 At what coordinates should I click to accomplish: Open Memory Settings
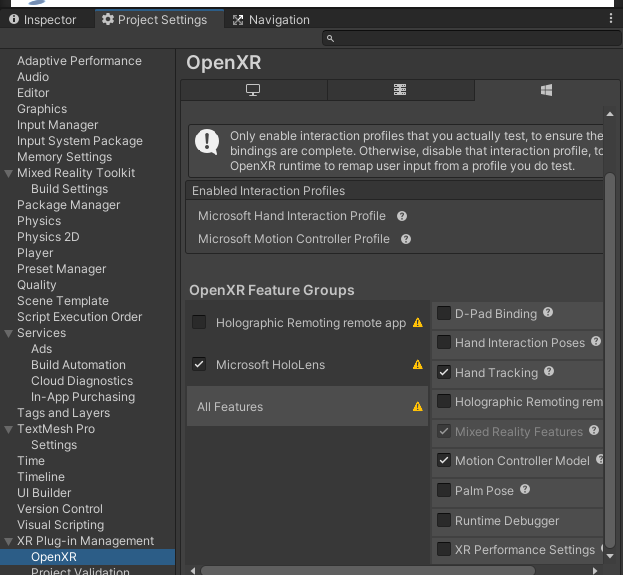(x=64, y=157)
